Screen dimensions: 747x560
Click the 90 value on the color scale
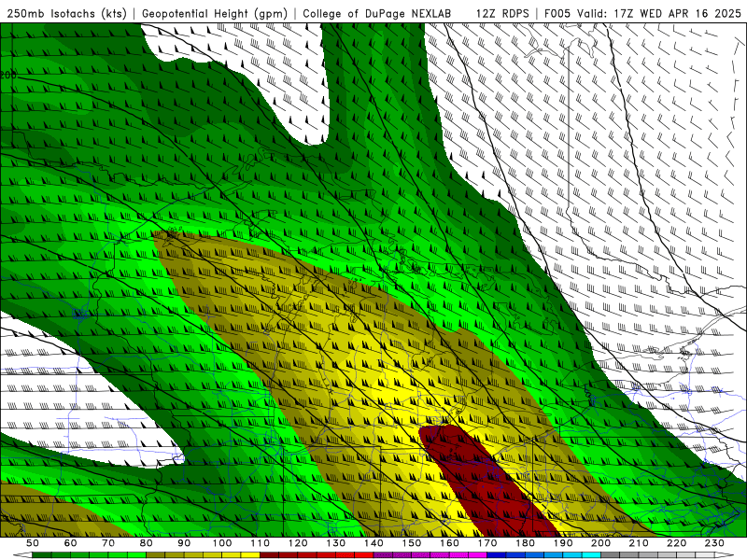184,543
